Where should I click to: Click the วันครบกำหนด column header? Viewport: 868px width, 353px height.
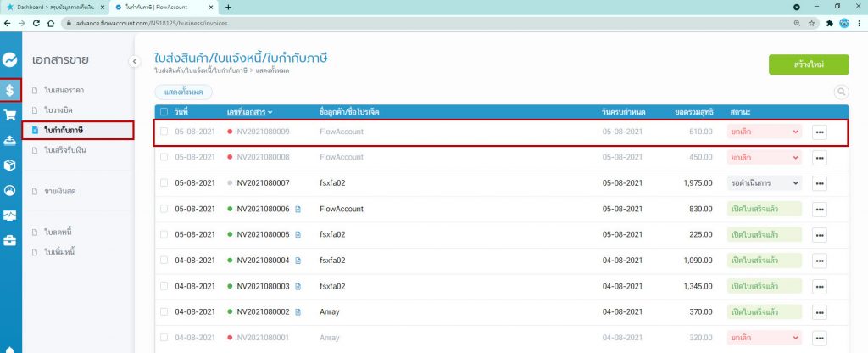pyautogui.click(x=623, y=112)
